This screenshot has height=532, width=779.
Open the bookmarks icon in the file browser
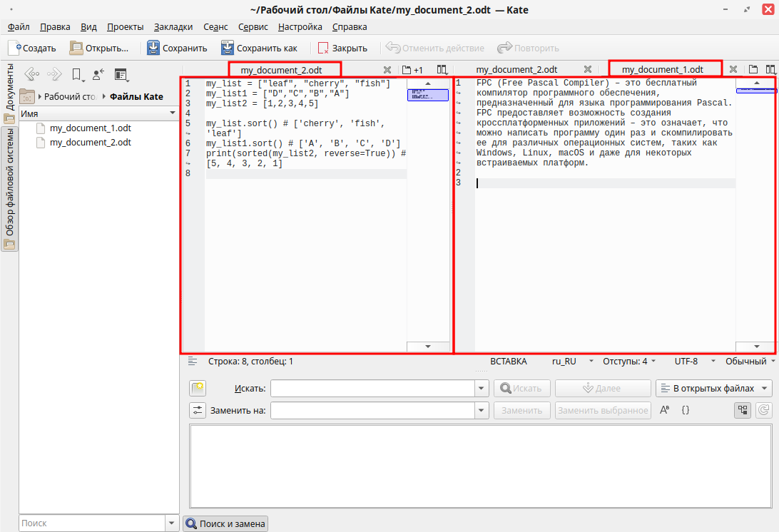[x=76, y=74]
